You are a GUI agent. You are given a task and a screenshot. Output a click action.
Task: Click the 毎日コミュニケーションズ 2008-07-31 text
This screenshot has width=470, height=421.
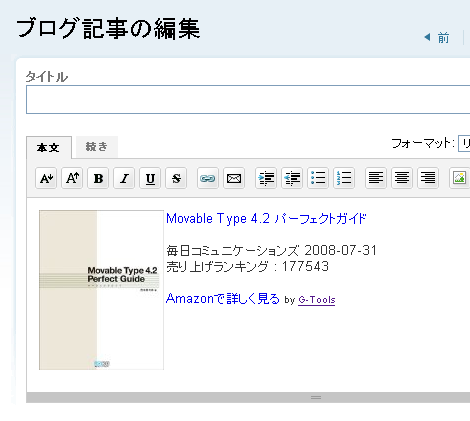click(271, 250)
